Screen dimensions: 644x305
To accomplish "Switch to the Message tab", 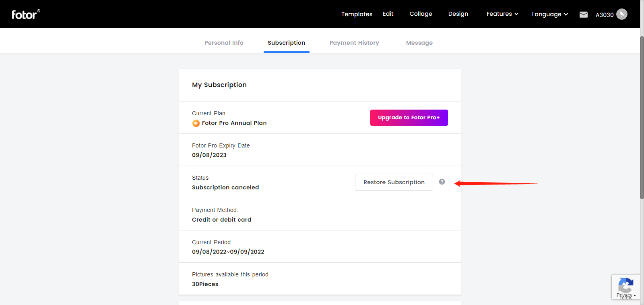I will click(419, 43).
